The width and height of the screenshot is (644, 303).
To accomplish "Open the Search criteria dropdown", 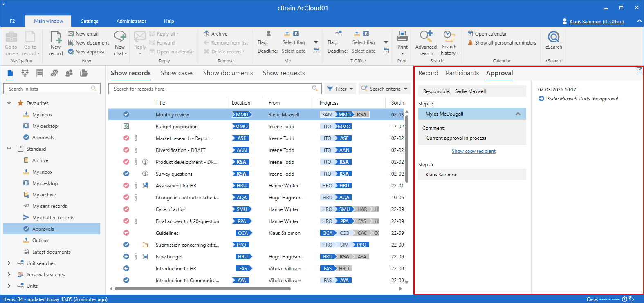I will [x=385, y=89].
